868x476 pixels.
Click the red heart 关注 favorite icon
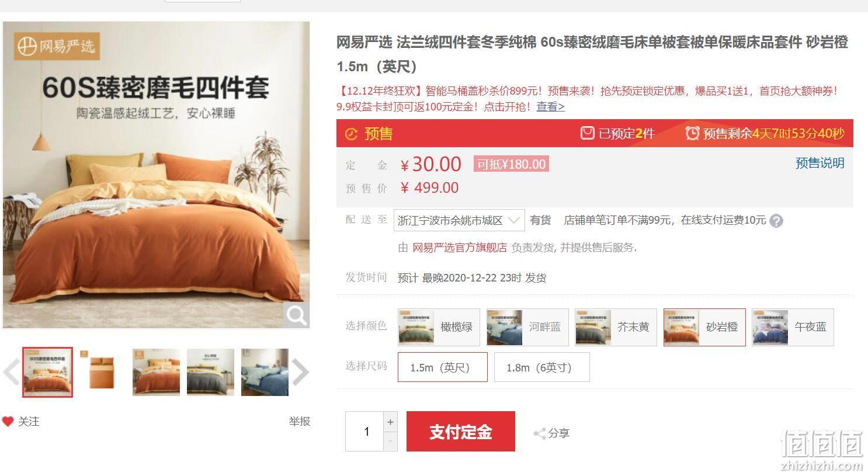8,422
